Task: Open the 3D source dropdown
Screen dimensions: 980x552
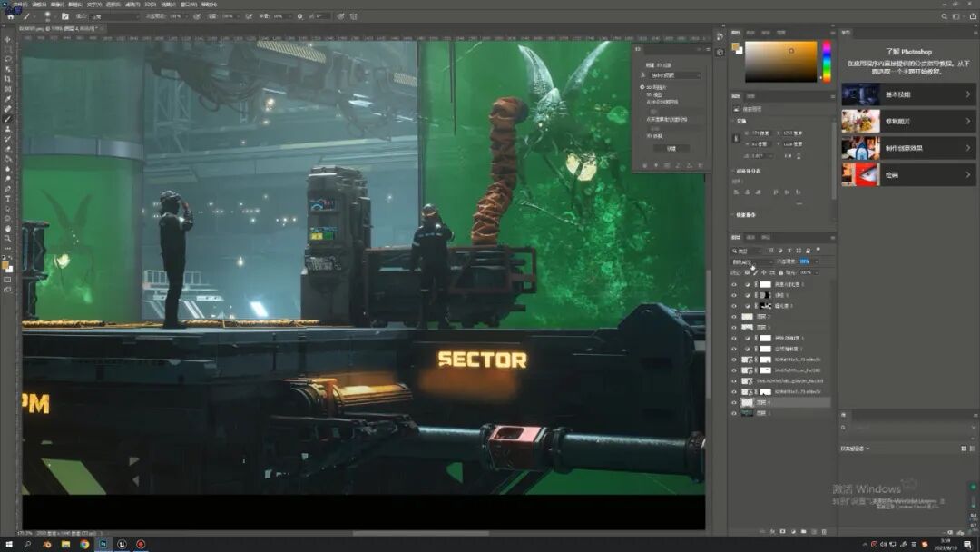Action: (675, 75)
